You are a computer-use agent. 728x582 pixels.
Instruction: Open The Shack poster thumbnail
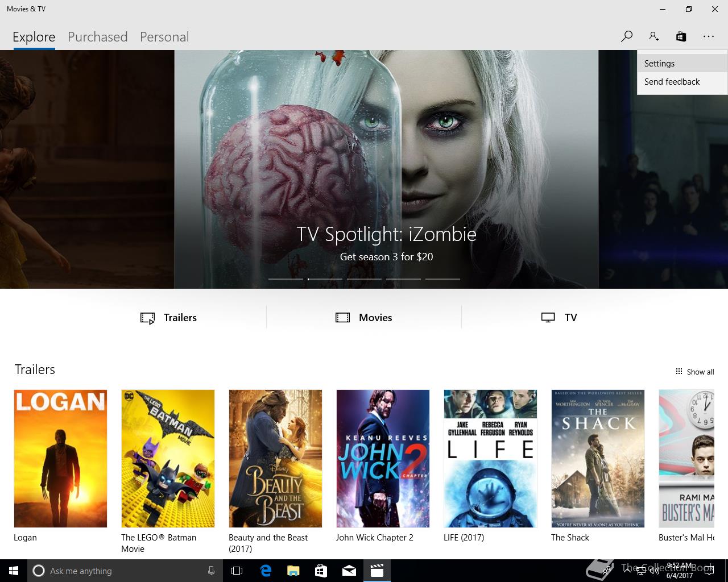pyautogui.click(x=598, y=459)
